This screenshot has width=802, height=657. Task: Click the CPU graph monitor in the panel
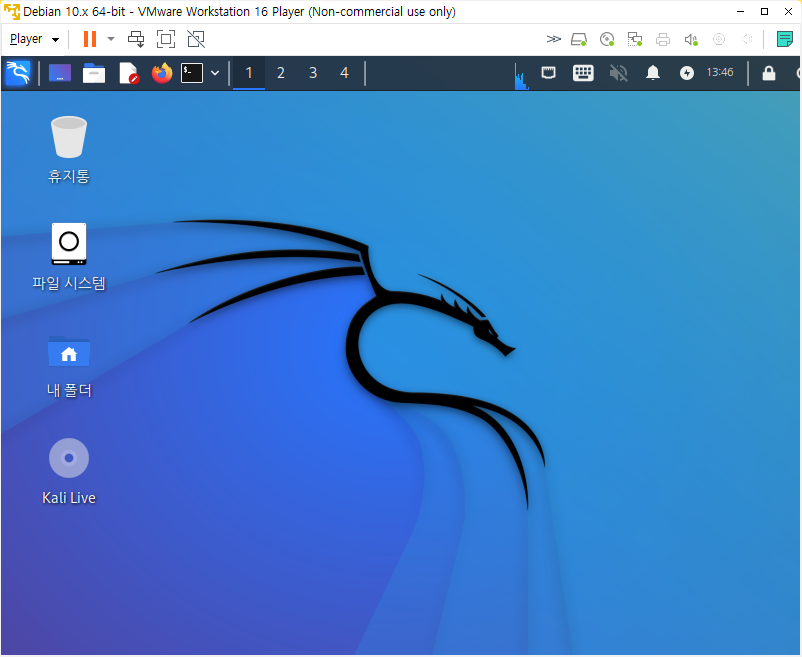(521, 75)
